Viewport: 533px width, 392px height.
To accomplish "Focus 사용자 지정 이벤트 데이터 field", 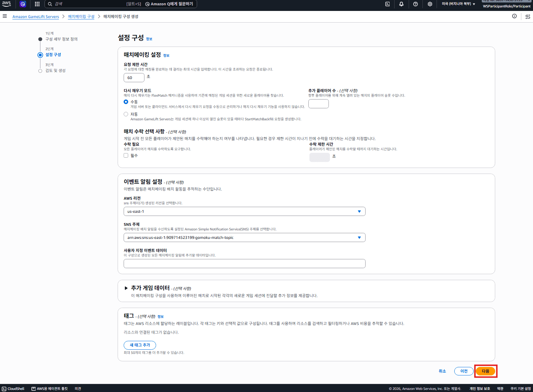I will (244, 264).
